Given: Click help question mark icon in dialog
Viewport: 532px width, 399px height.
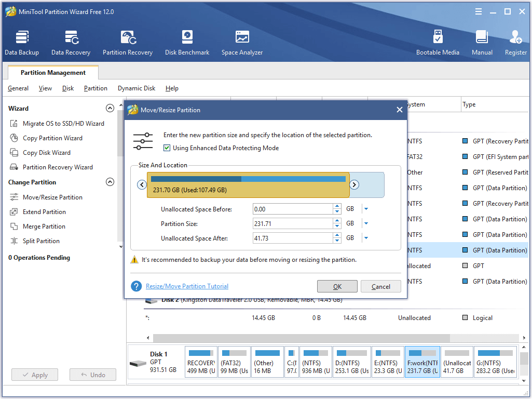Looking at the screenshot, I should tap(137, 286).
